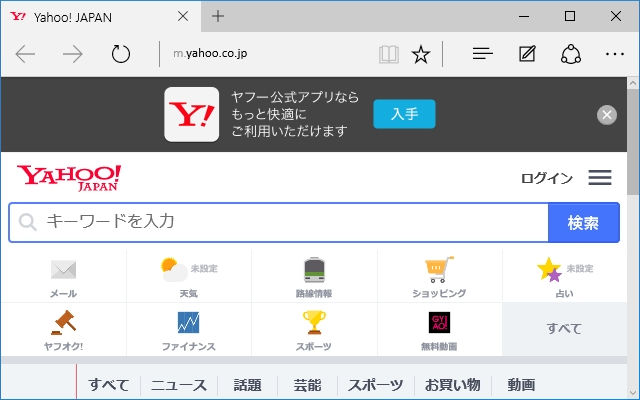
Task: Reload the page with the refresh icon
Action: click(x=121, y=54)
